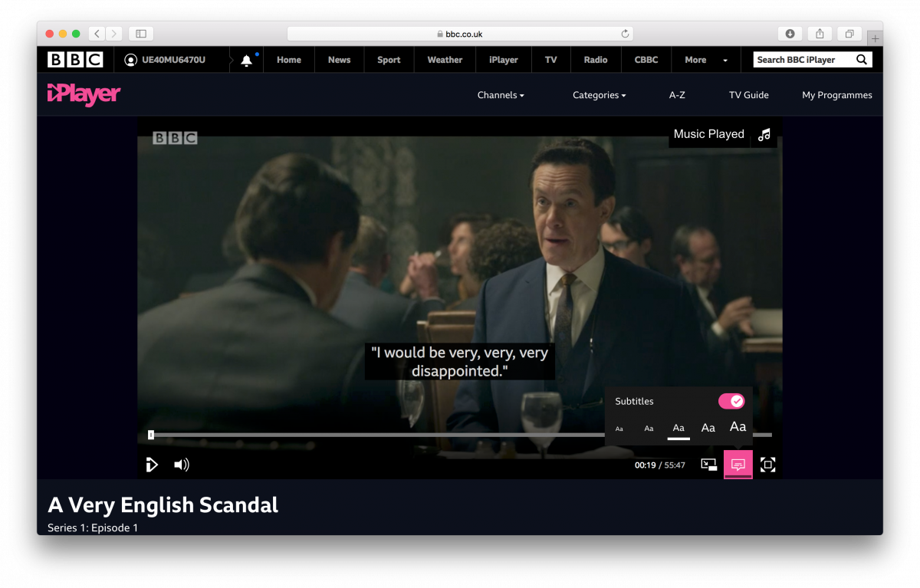
Task: Open a new Safari tab with plus
Action: tap(875, 38)
